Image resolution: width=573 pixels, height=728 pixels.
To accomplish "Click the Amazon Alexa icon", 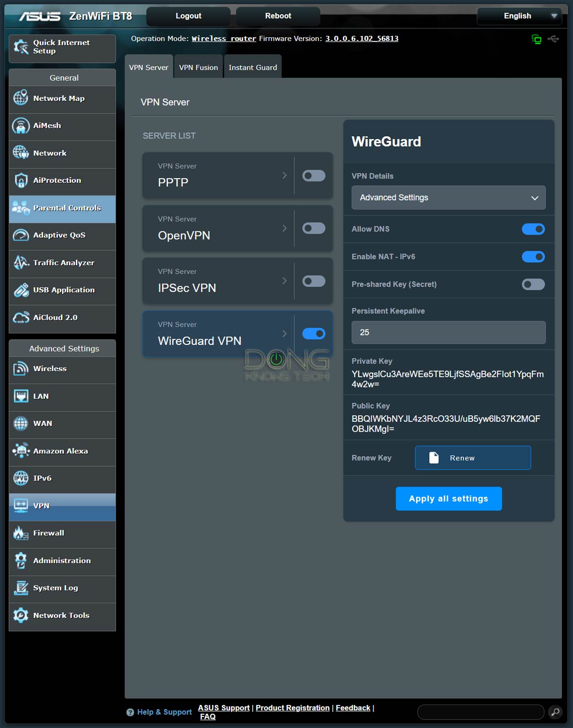I will coord(21,451).
